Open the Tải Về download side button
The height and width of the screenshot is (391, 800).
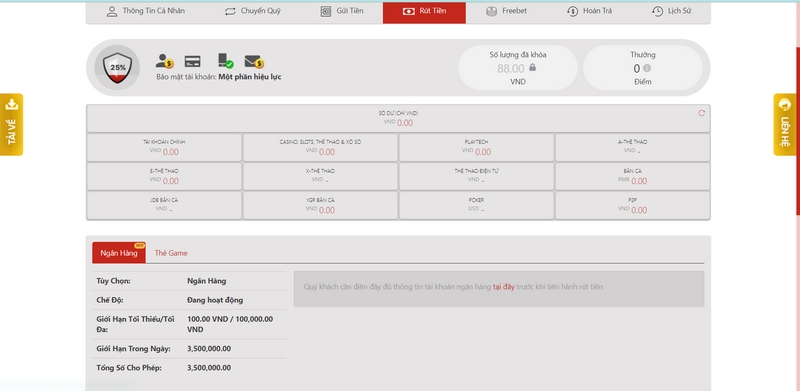(x=11, y=125)
